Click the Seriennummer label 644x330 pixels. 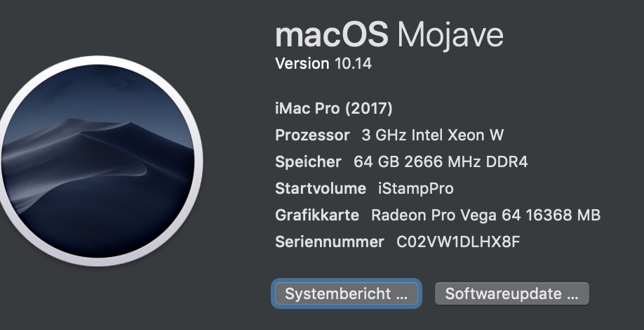(330, 242)
